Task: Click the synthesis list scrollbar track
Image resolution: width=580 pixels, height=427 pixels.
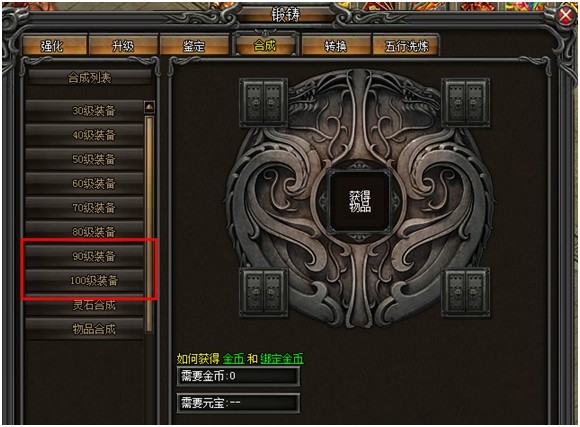Action: pos(149,224)
